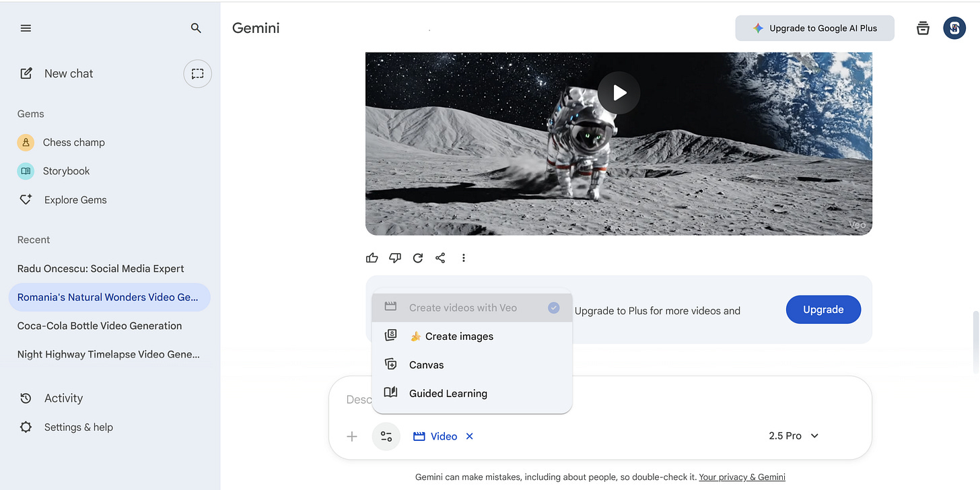This screenshot has width=980, height=490.
Task: Click Upgrade to Google AI Plus
Action: (814, 28)
